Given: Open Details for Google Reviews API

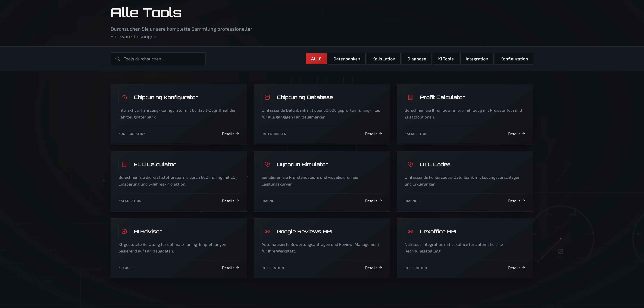Looking at the screenshot, I should pyautogui.click(x=373, y=268).
